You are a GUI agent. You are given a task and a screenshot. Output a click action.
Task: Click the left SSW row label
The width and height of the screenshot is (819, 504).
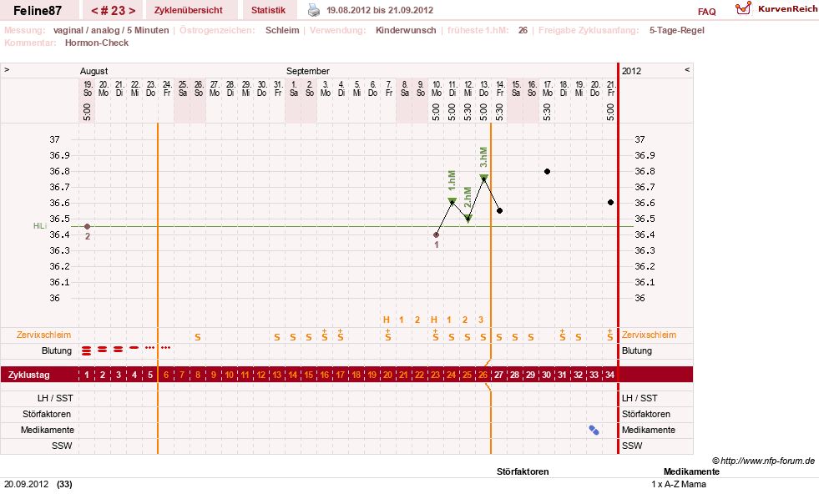point(62,446)
